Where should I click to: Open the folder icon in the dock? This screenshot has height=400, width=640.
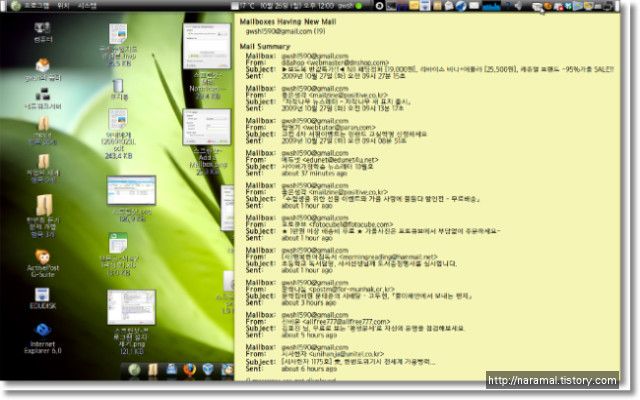(153, 370)
